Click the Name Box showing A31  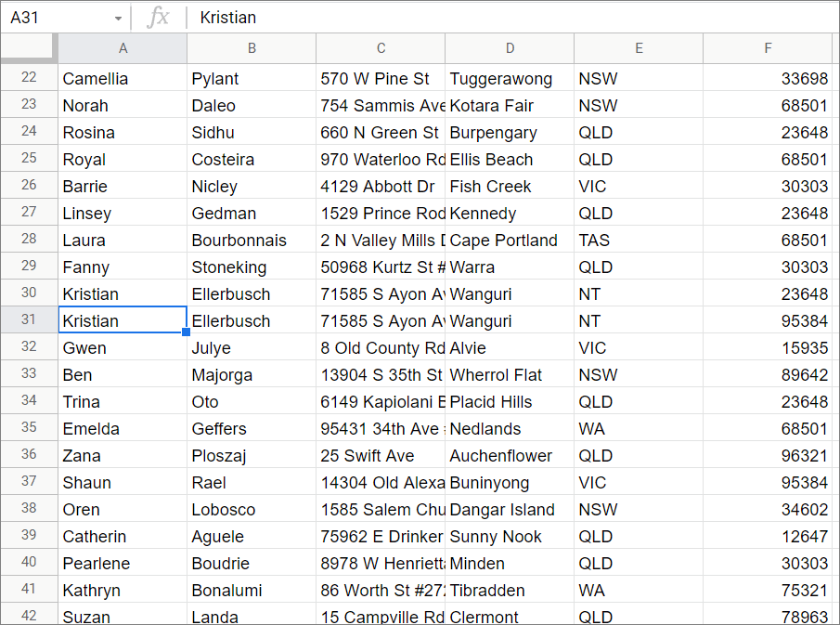(56, 17)
